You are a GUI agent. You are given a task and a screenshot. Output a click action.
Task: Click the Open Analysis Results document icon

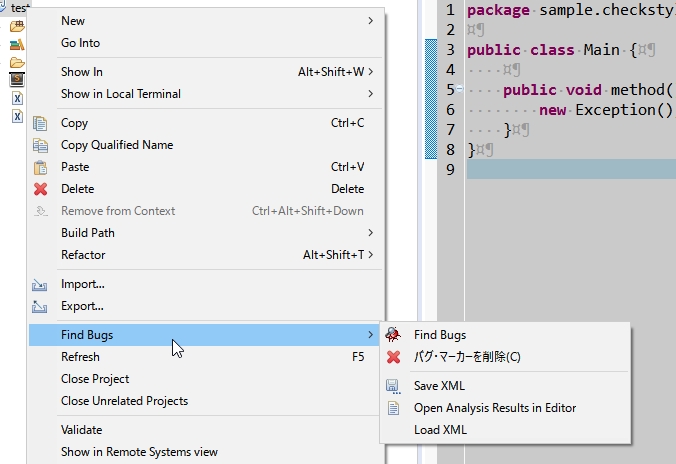pos(394,408)
